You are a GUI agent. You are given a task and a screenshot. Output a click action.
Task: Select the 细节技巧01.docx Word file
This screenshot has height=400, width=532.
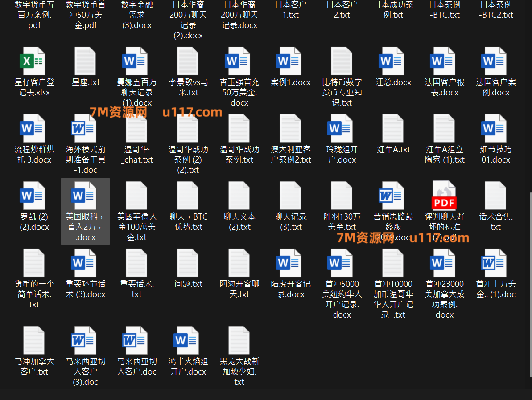[x=495, y=129]
